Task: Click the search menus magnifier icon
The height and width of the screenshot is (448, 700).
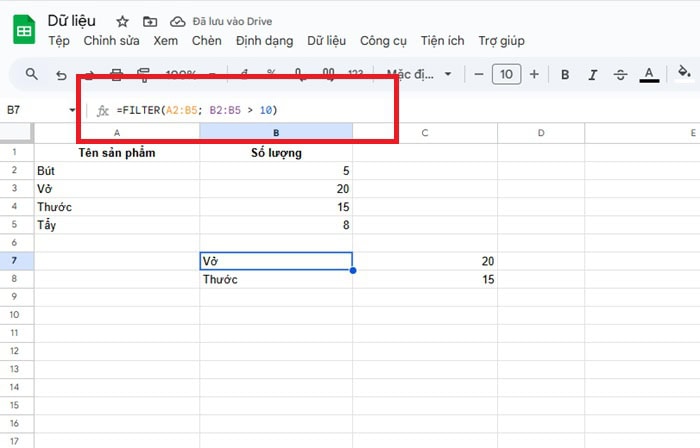Action: coord(32,74)
